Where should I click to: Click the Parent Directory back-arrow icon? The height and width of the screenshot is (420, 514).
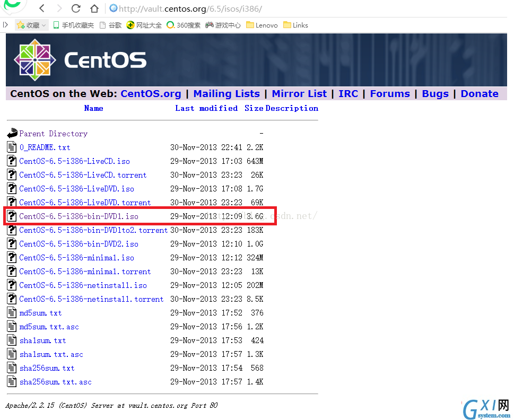click(12, 133)
